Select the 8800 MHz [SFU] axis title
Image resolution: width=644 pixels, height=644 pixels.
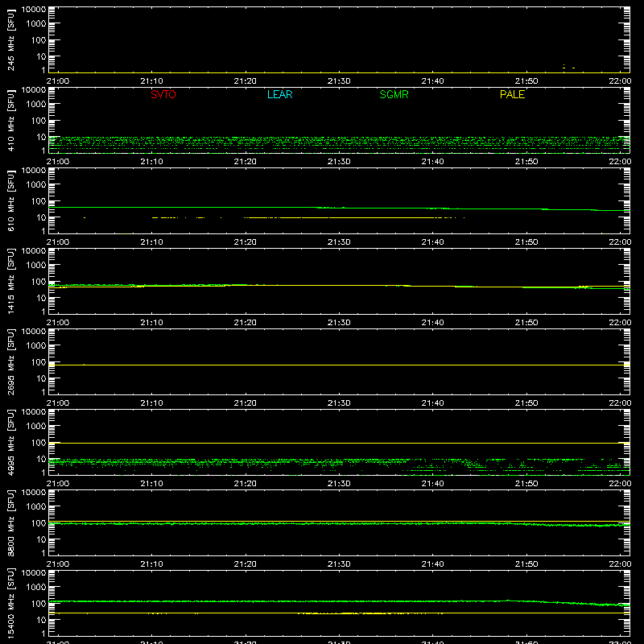point(11,523)
